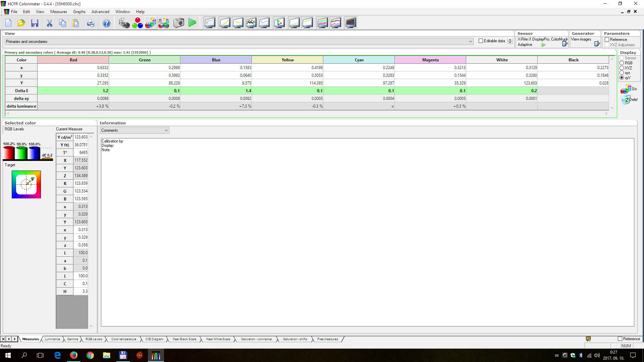The image size is (644, 362).
Task: Switch to the Saturation - shifts tab
Action: [x=295, y=339]
